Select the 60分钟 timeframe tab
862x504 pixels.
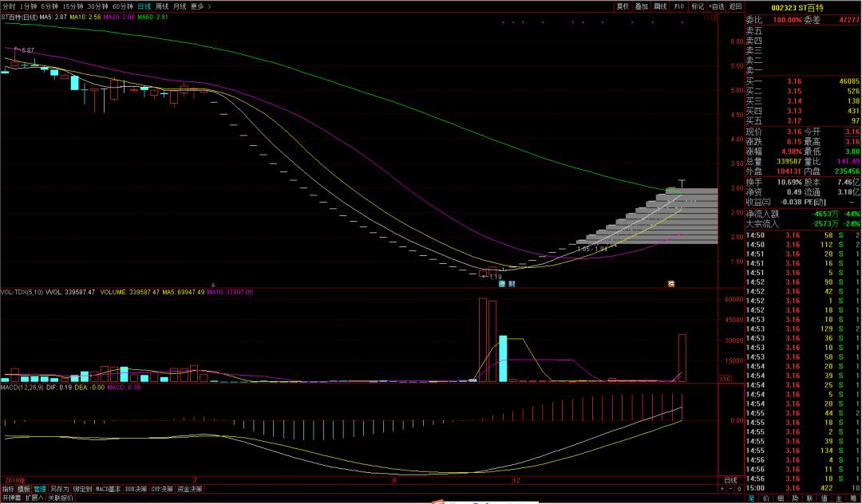(123, 6)
